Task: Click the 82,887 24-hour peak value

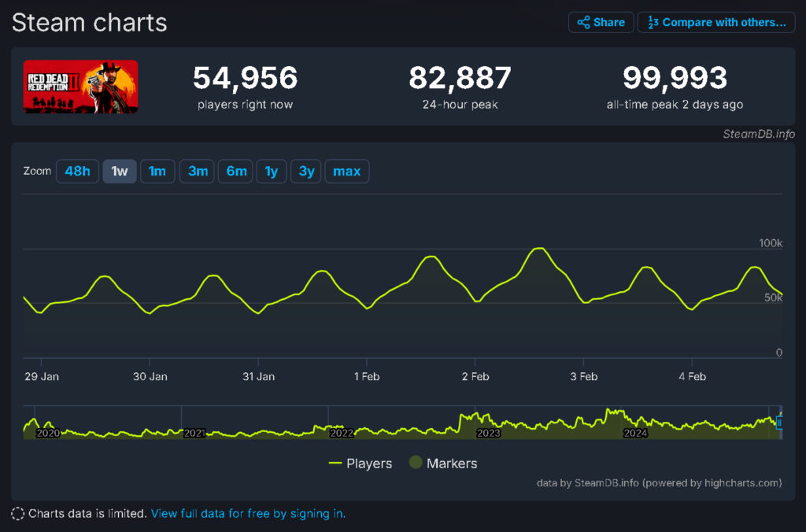Action: [460, 78]
